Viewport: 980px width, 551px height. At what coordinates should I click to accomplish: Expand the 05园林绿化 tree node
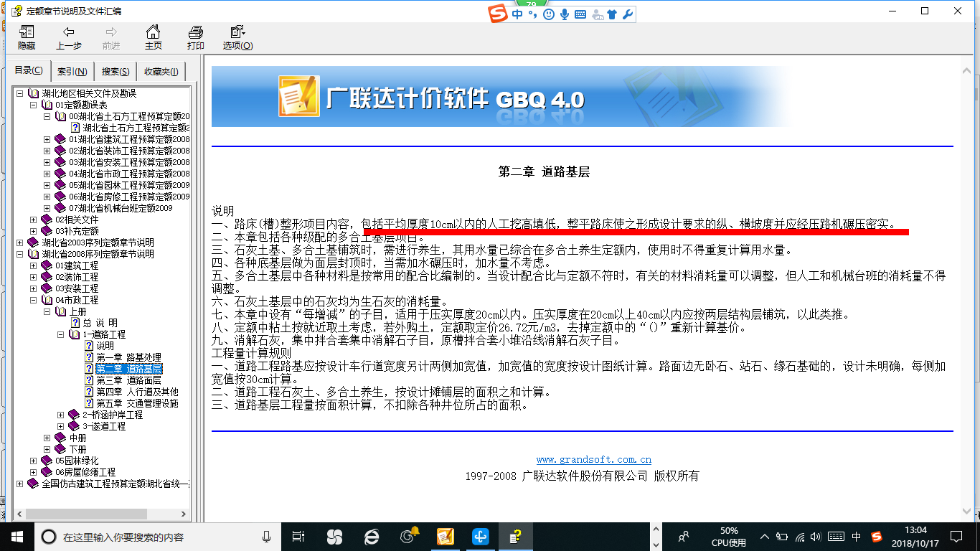(x=33, y=461)
